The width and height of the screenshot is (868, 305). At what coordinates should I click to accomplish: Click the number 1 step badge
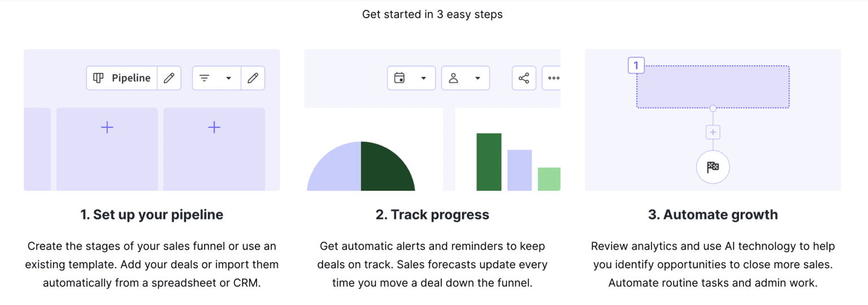click(x=636, y=66)
